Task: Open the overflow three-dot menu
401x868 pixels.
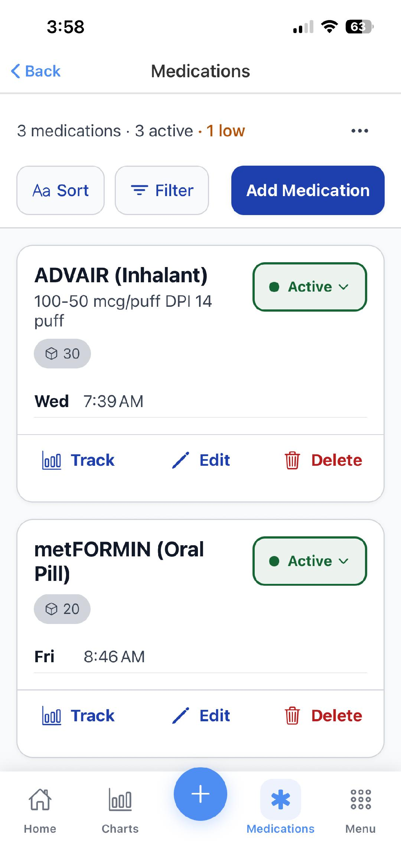Action: point(359,130)
